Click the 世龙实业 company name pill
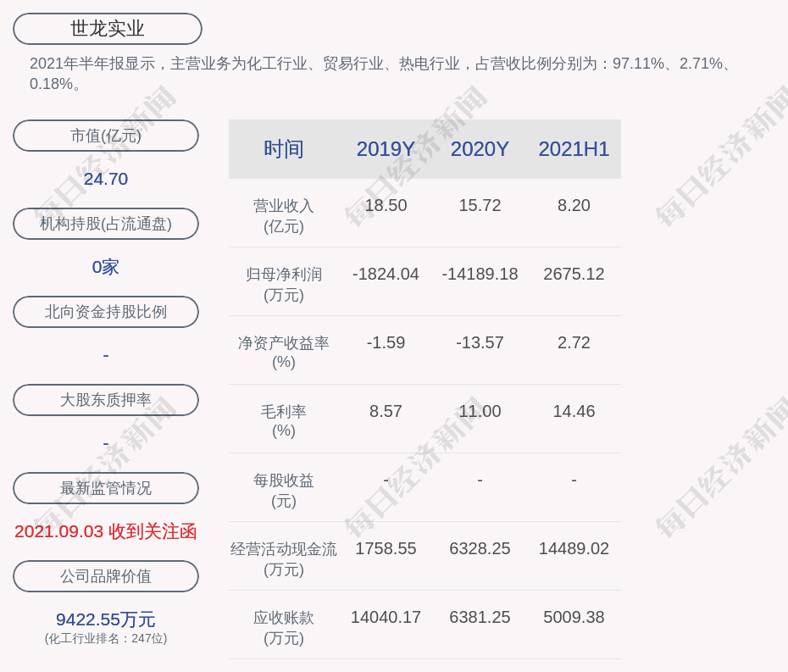The image size is (788, 672). [x=107, y=29]
